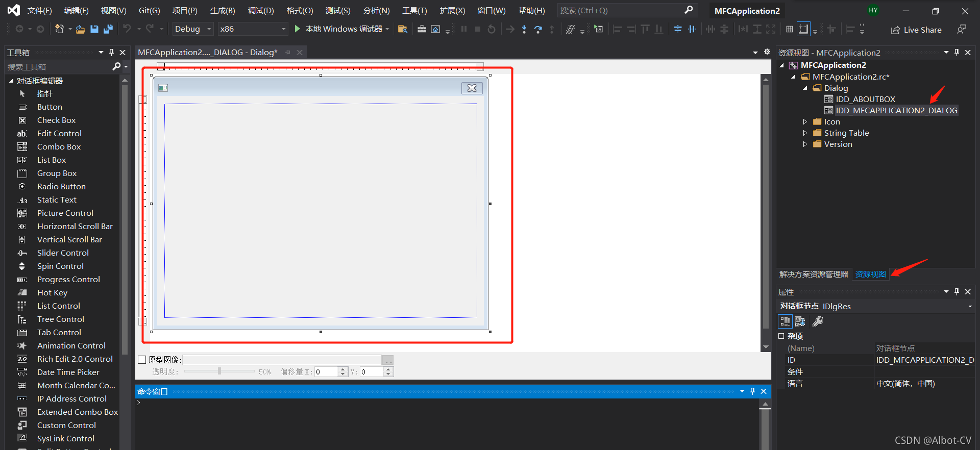Start 本地 Windows 调试器
980x450 pixels.
click(x=339, y=29)
